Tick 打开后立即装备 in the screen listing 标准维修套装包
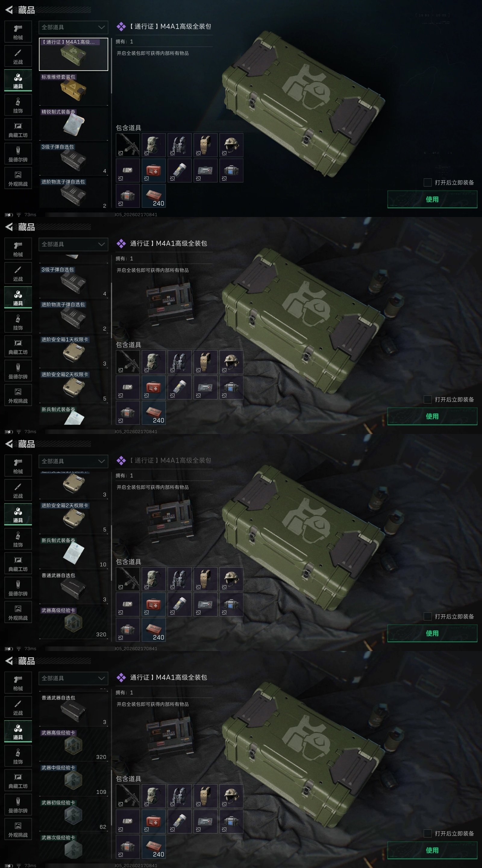 point(427,182)
